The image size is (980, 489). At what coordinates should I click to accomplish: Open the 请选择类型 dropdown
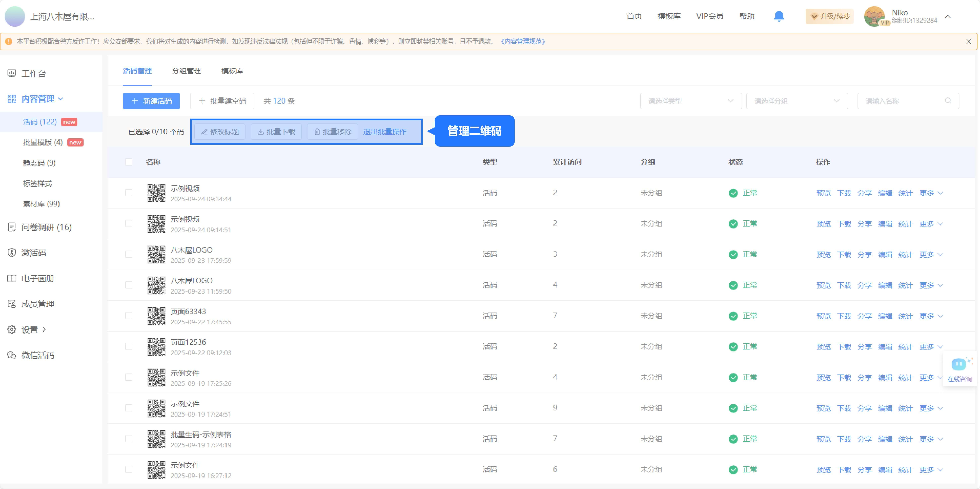pyautogui.click(x=690, y=101)
